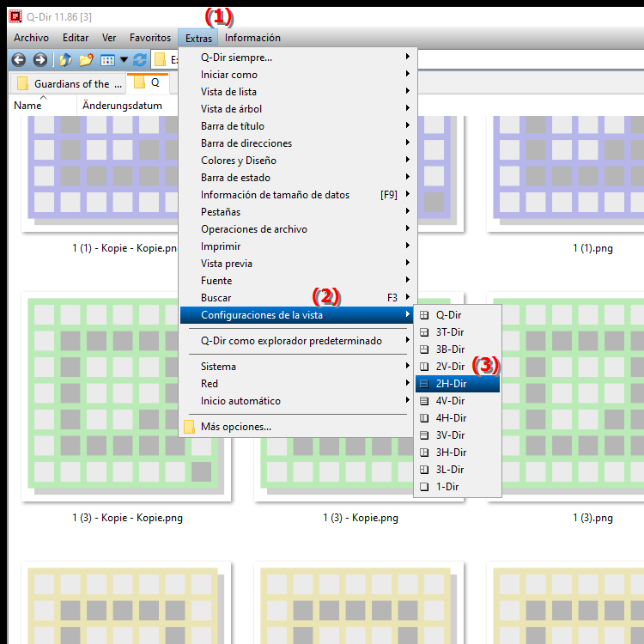
Task: Open the Operaciones de archivo submenu
Action: click(x=296, y=229)
